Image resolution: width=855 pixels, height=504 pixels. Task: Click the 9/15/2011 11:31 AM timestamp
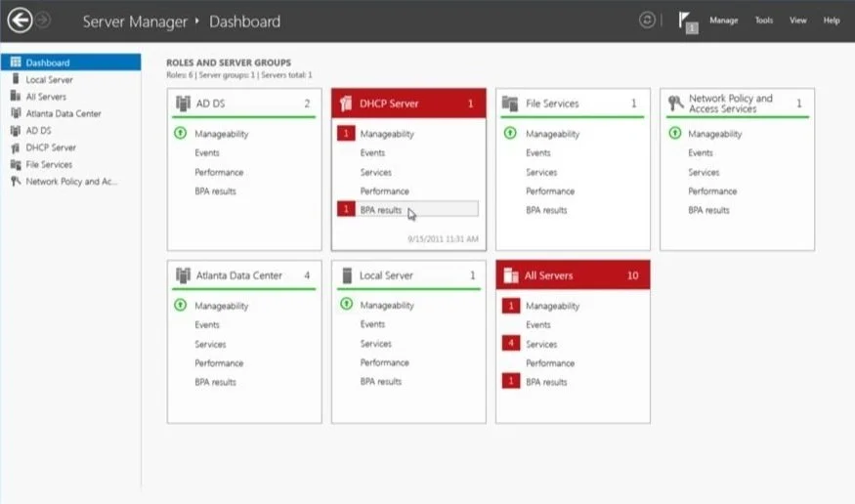[443, 238]
